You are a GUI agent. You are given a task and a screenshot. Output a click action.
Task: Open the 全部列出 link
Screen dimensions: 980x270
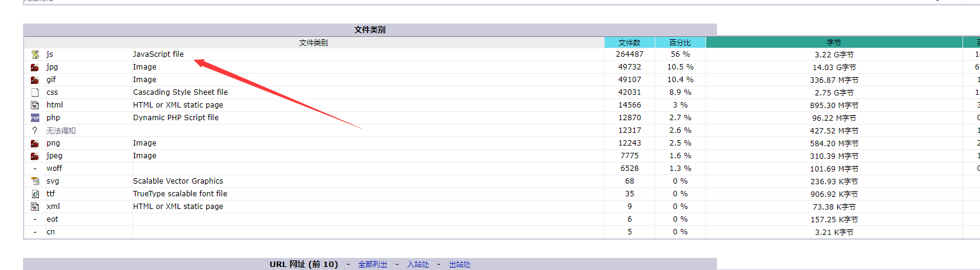pyautogui.click(x=372, y=265)
